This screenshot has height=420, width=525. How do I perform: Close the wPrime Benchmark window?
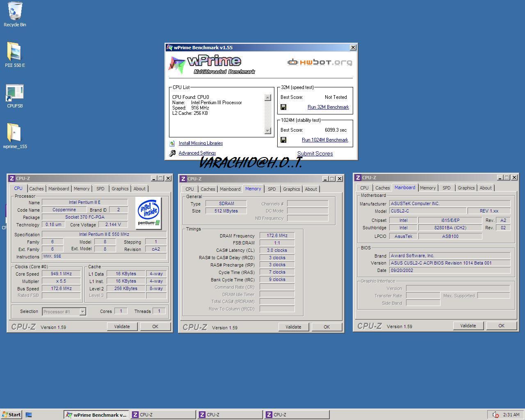pos(353,48)
